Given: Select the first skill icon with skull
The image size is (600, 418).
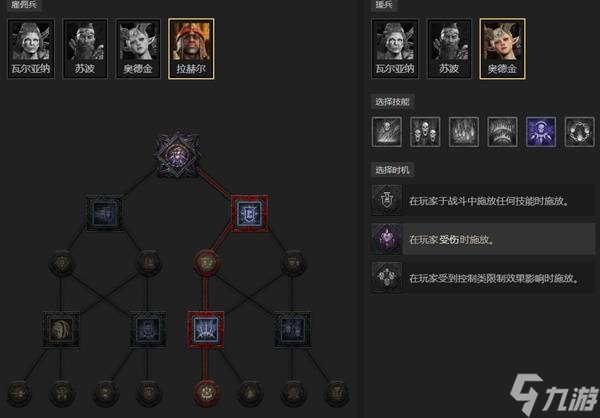Looking at the screenshot, I should tap(387, 132).
